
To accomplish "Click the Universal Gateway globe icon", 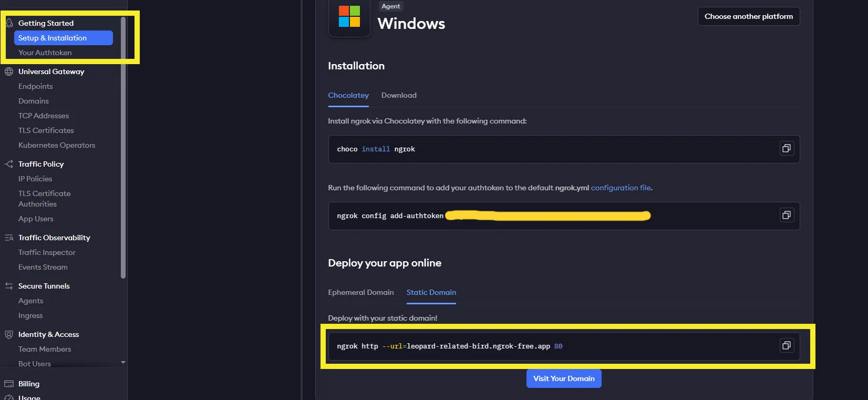I will pos(9,71).
